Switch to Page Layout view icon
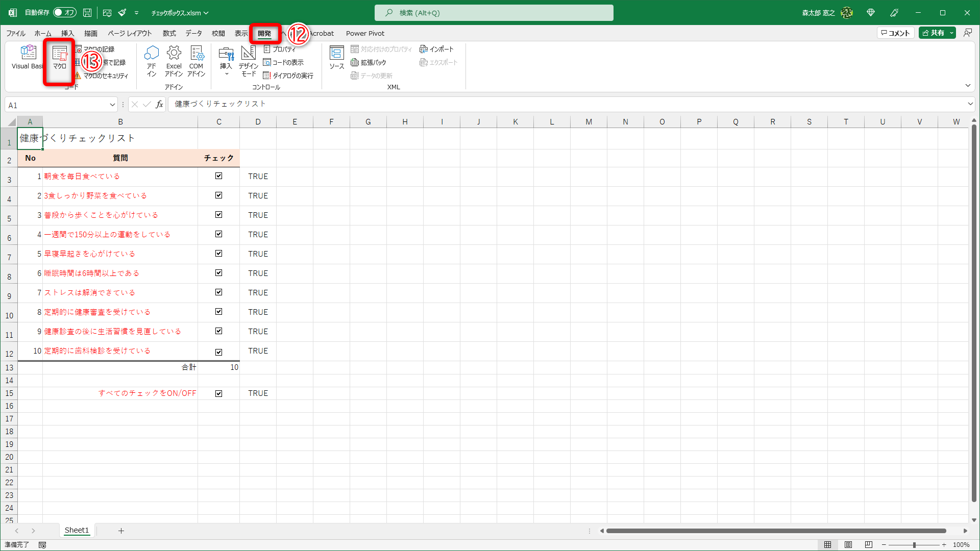Viewport: 980px width, 551px height. 848,545
